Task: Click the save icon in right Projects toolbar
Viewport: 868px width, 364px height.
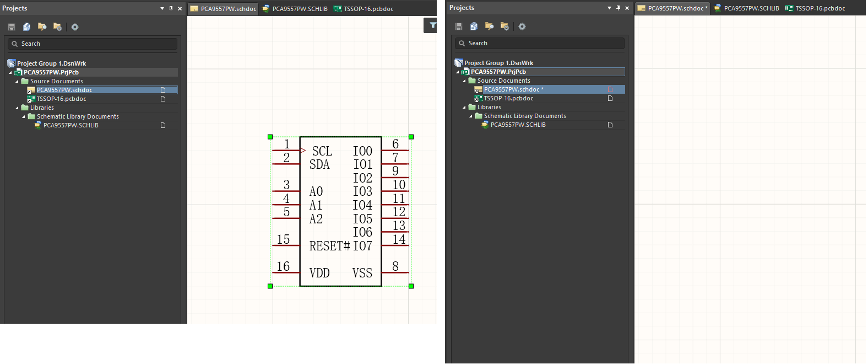Action: (458, 26)
